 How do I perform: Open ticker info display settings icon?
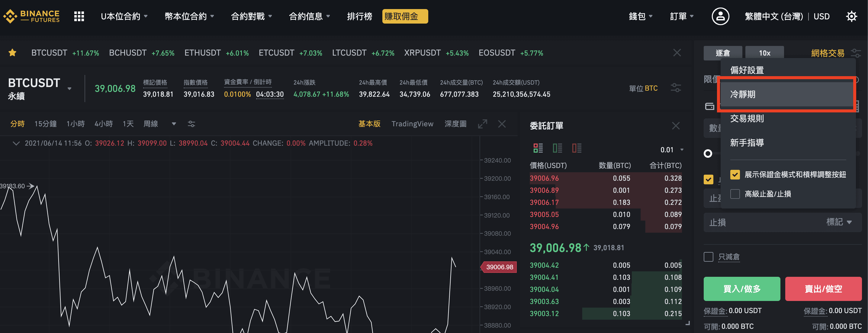coord(676,88)
